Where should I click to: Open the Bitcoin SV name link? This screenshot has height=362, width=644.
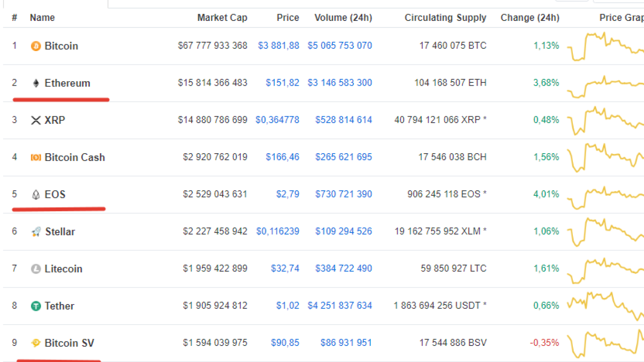pyautogui.click(x=69, y=343)
